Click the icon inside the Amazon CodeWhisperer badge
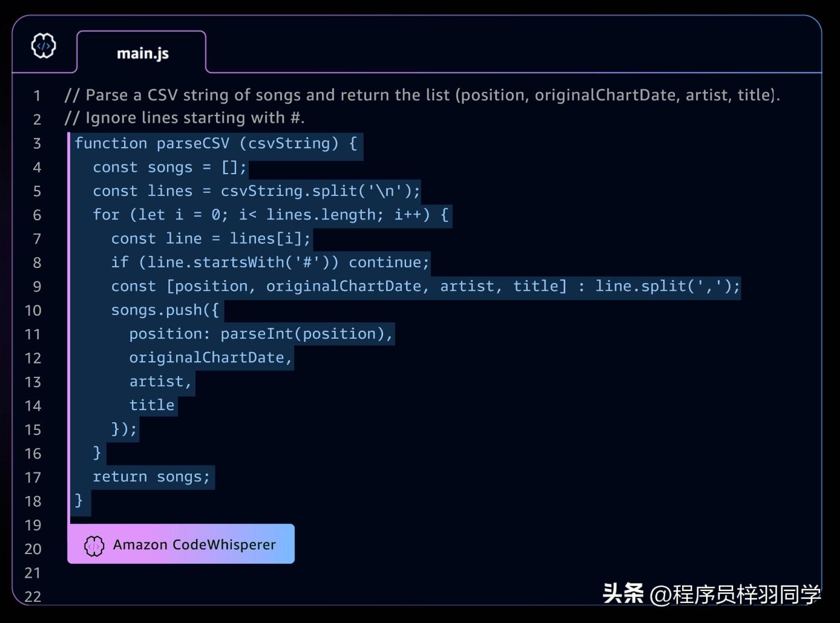The image size is (840, 623). click(94, 544)
